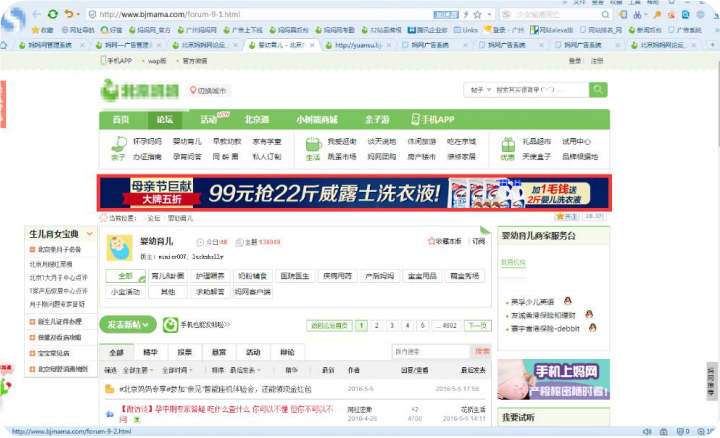Click the lightning speed-mode icon
Image resolution: width=720 pixels, height=438 pixels.
coord(466,15)
